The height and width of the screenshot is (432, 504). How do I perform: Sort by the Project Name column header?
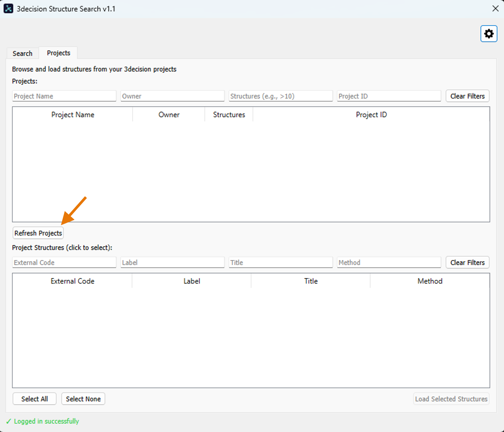click(72, 115)
